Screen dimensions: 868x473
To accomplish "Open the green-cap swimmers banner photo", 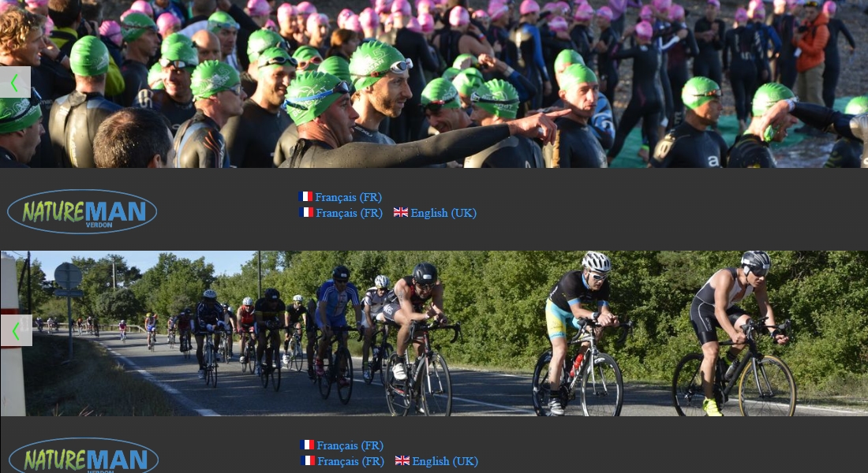I will [434, 84].
